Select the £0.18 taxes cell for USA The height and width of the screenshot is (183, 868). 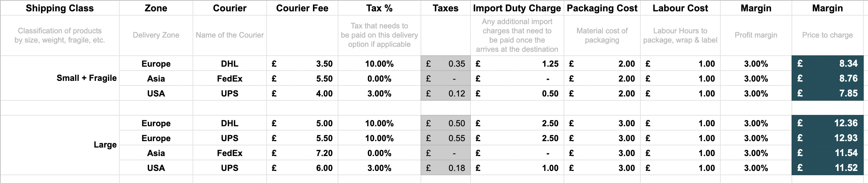[445, 168]
